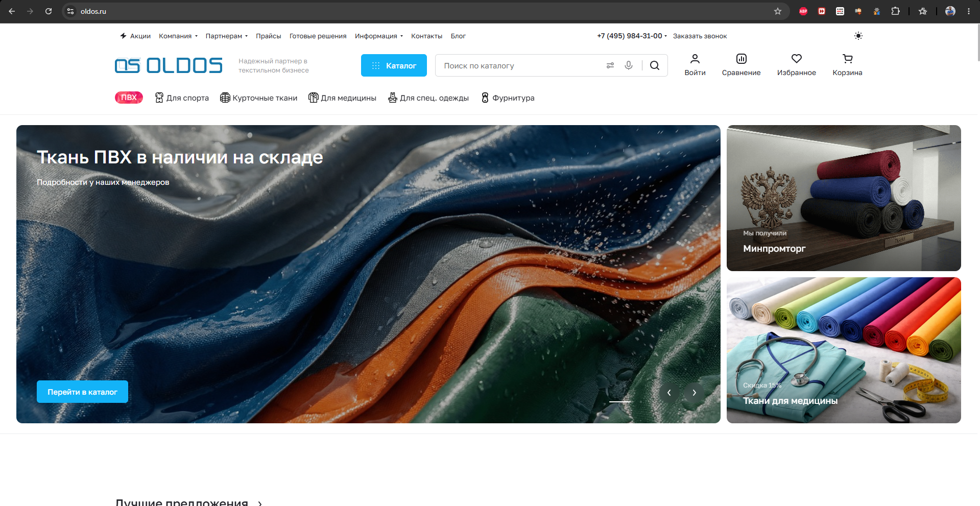Click the Перейти в каталог button
Screen dimensions: 980x506
pos(82,392)
